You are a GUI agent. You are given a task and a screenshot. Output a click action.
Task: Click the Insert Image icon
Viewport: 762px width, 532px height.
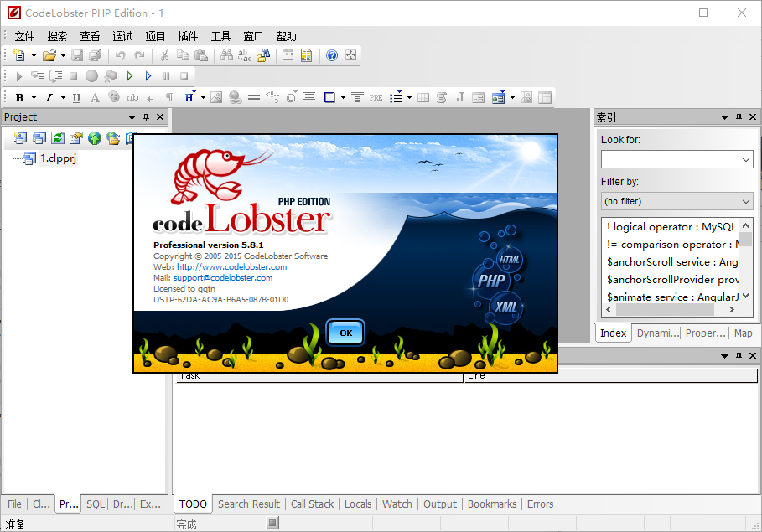click(216, 98)
